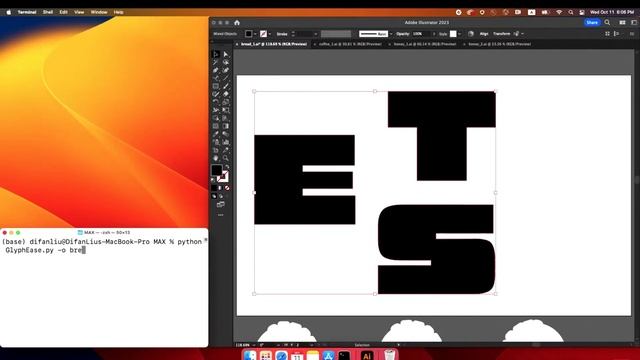This screenshot has width=640, height=360.
Task: Set paint mode to solid Color
Action: point(214,188)
